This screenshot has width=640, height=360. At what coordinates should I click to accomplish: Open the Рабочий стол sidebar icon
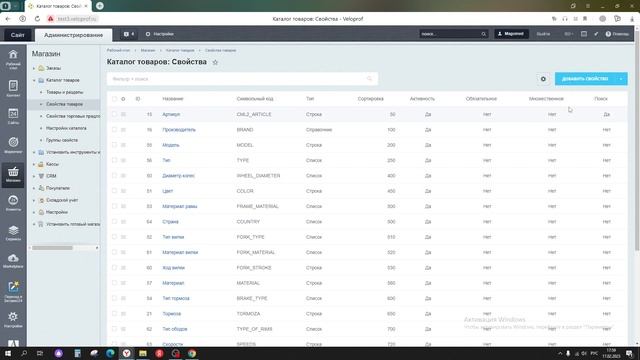coord(13,59)
